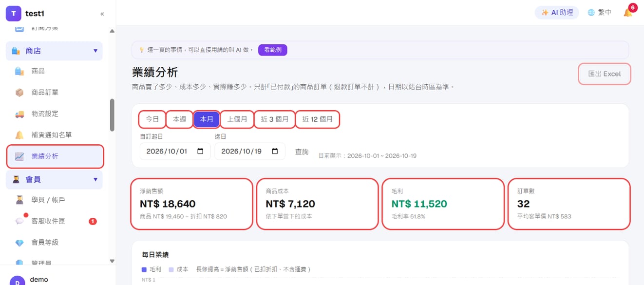Click the 自訂起日 date field 2026/10/01
This screenshot has width=644, height=285.
point(175,151)
